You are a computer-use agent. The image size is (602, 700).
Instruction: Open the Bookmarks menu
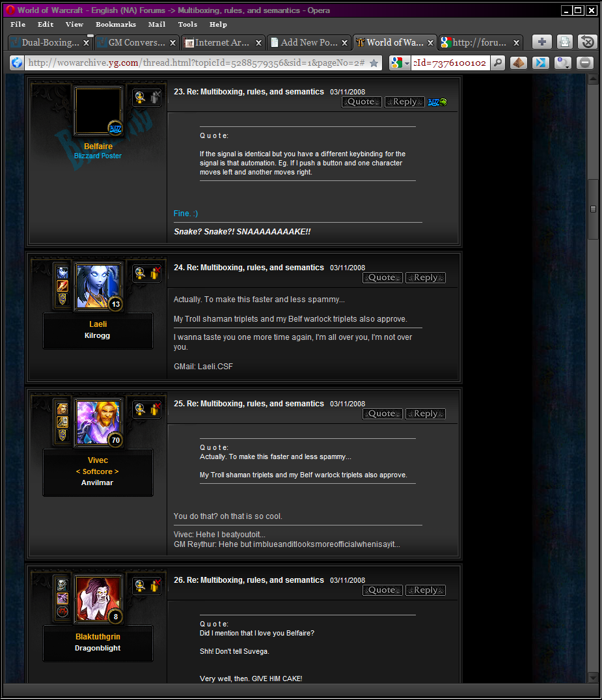point(116,25)
